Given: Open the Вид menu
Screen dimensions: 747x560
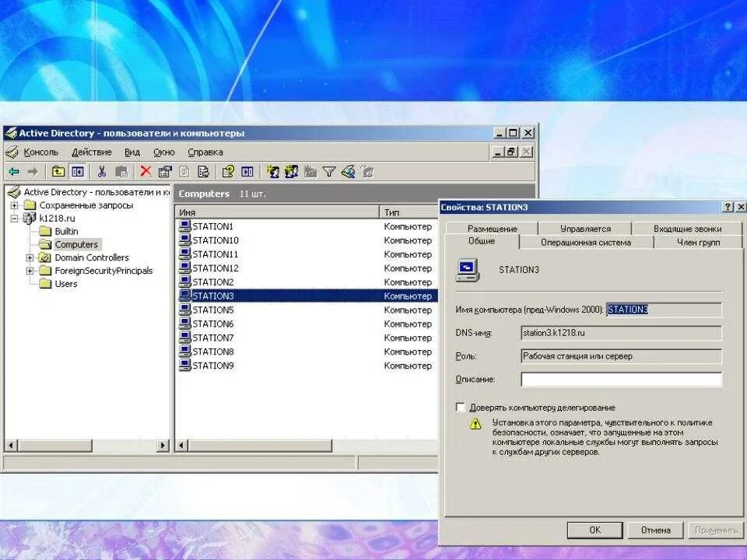Looking at the screenshot, I should point(132,152).
